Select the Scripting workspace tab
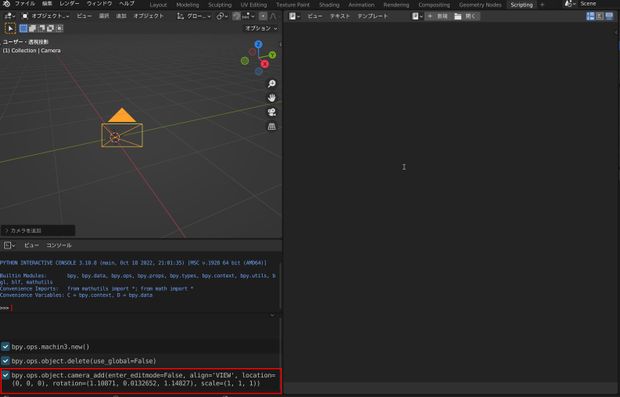 [x=522, y=5]
